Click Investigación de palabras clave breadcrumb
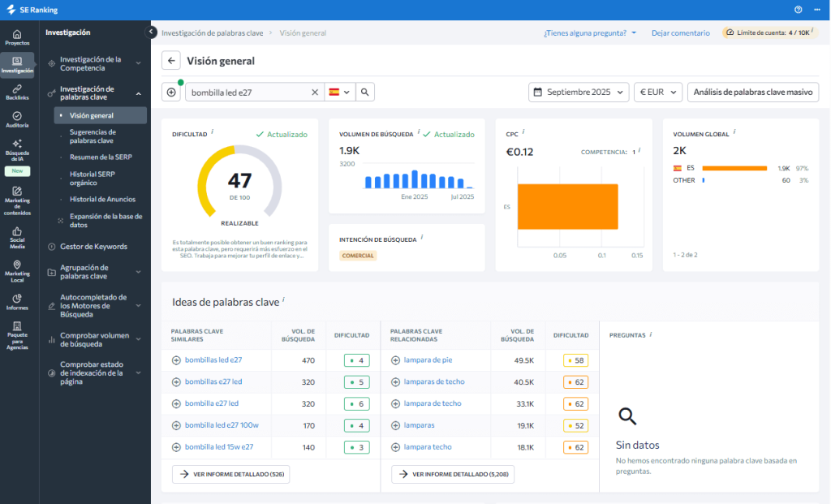831x504 pixels. coord(212,32)
